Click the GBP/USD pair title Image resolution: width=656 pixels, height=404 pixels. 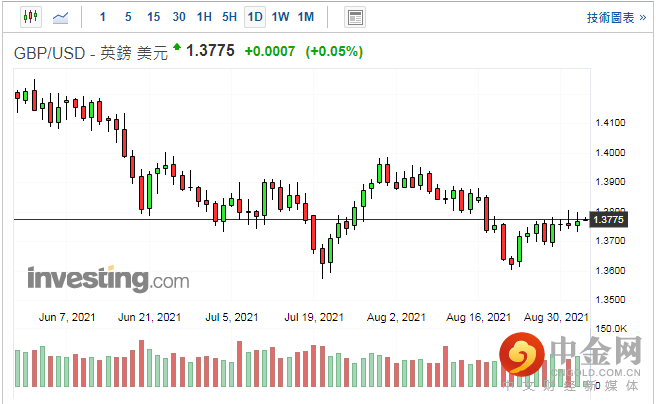click(51, 52)
